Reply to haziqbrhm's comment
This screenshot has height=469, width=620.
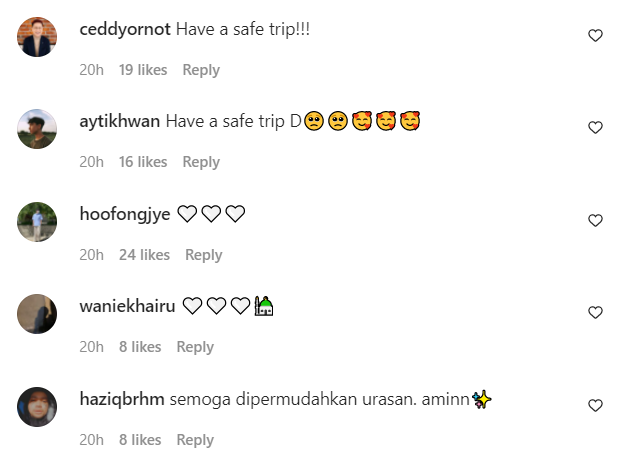tap(195, 441)
